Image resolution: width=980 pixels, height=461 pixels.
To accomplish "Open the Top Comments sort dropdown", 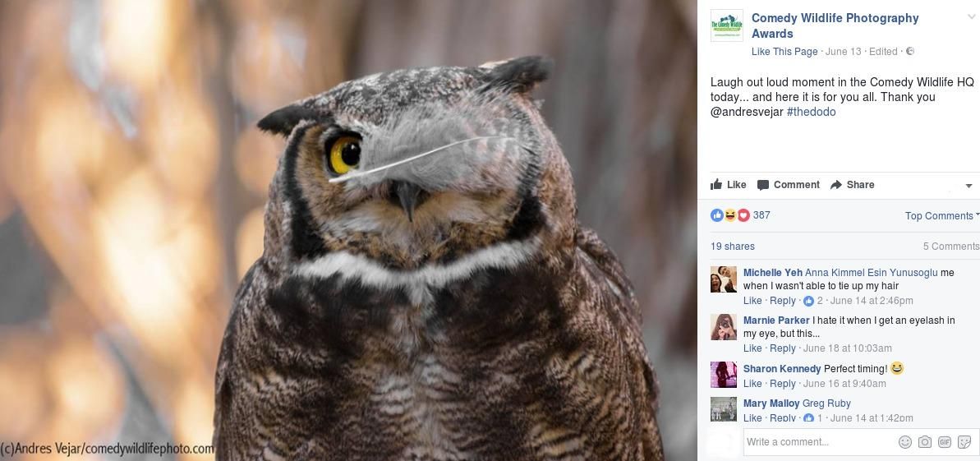I will coord(941,216).
